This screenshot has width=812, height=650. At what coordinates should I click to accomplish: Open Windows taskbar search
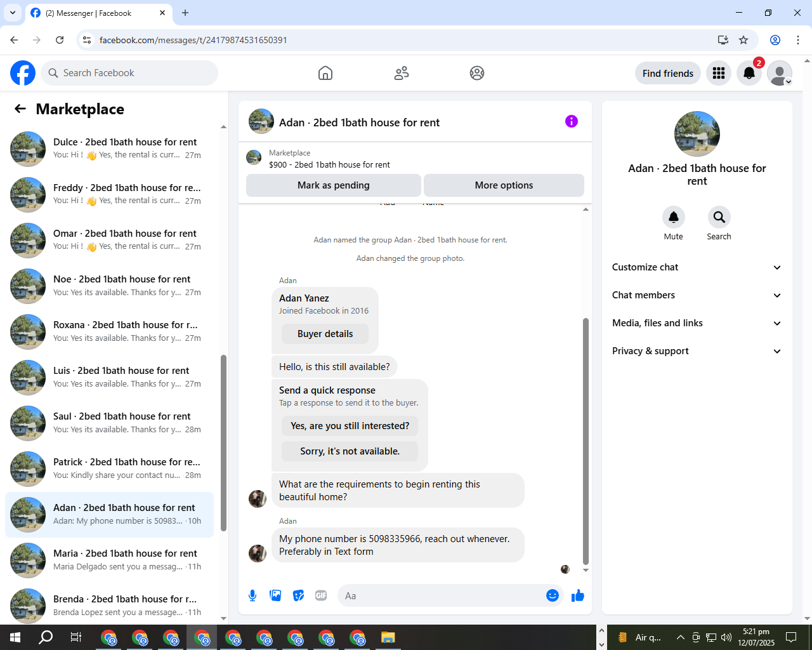coord(46,637)
